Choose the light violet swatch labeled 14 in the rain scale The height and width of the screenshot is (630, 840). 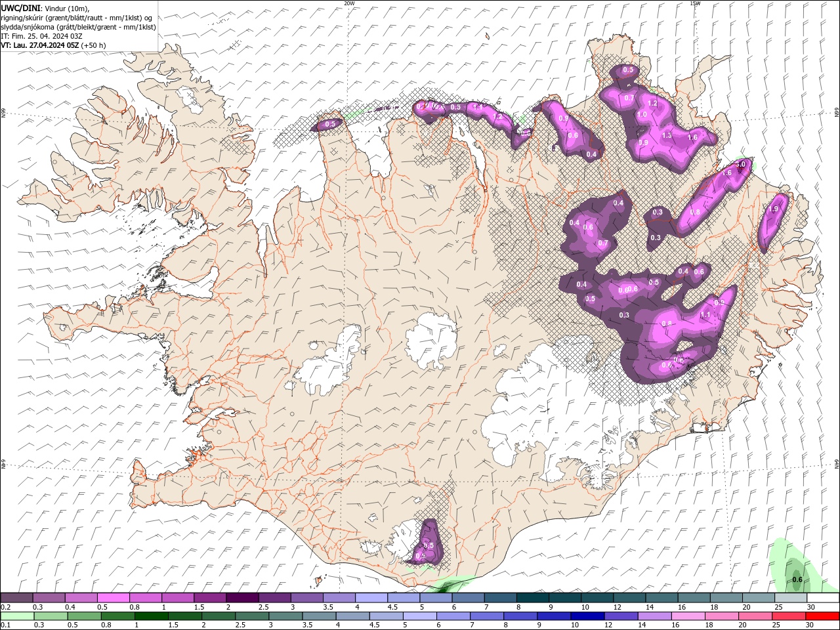pos(654,616)
